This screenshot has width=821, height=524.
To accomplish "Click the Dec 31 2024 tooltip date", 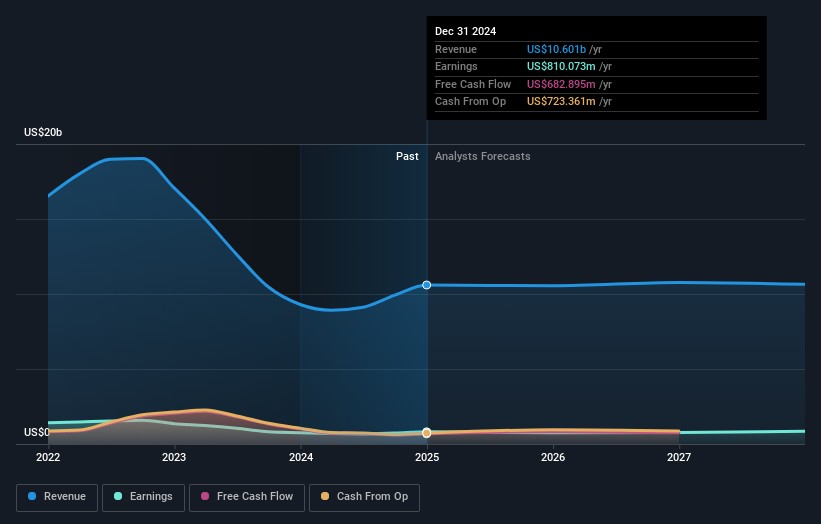I will point(465,32).
